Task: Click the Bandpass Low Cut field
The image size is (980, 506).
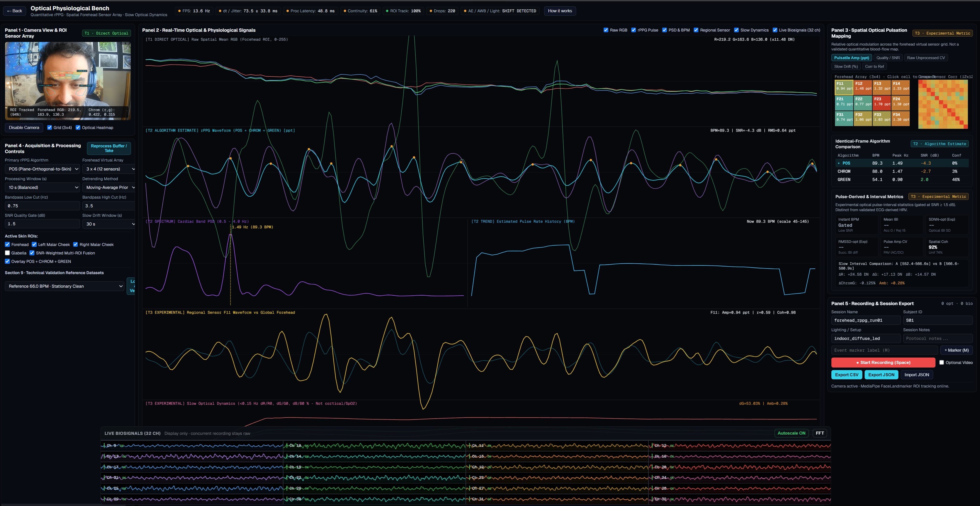Action: 42,206
